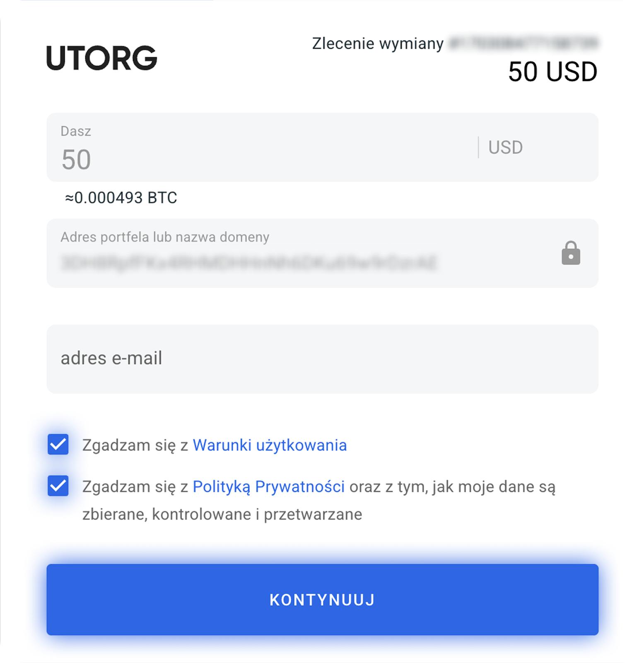Focus the adres e-mail input field
Image resolution: width=644 pixels, height=663 pixels.
pos(322,359)
